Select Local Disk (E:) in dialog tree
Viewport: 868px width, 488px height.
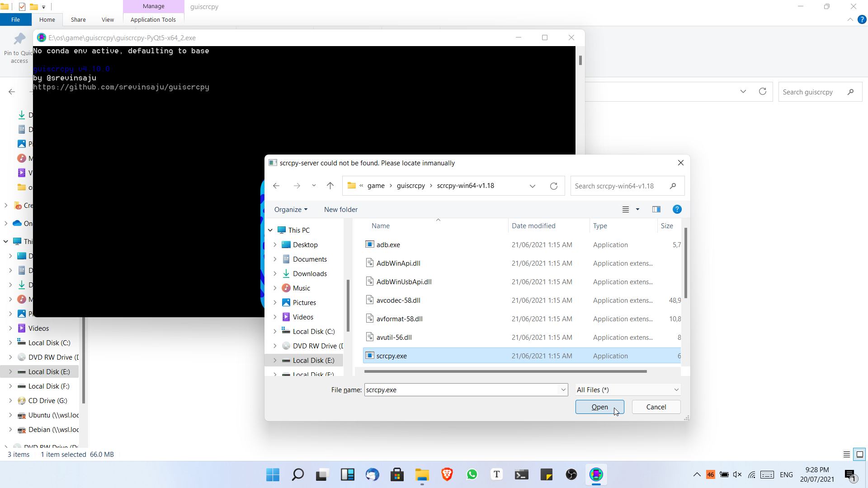tap(313, 360)
